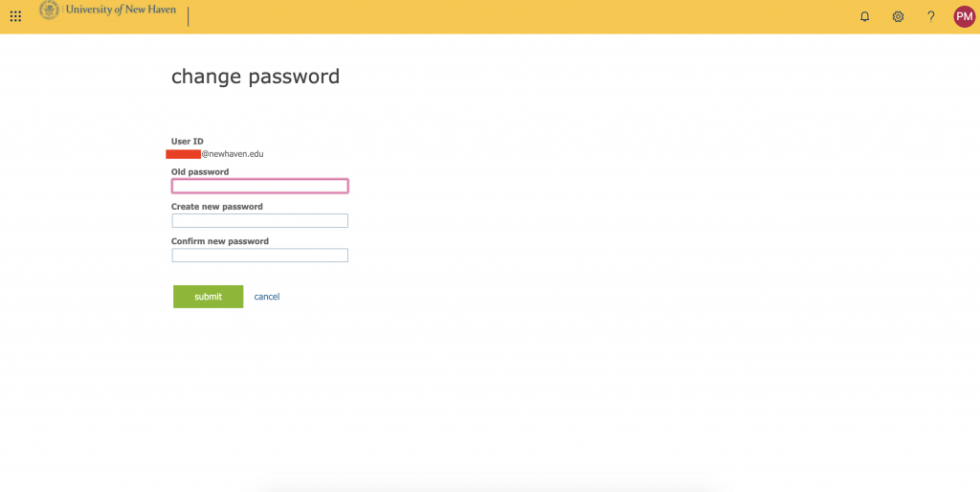Focus the Old password field
Viewport: 980px width, 492px height.
coord(259,186)
